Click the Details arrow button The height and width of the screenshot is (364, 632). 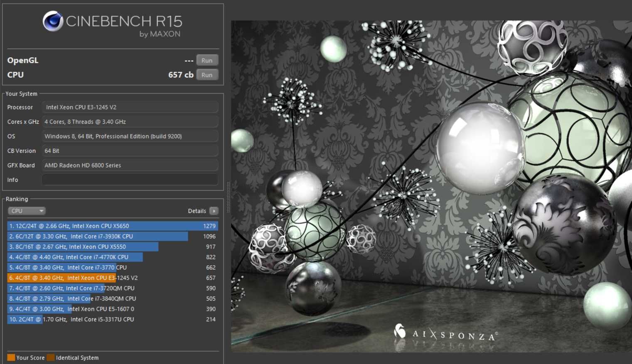[x=214, y=211]
